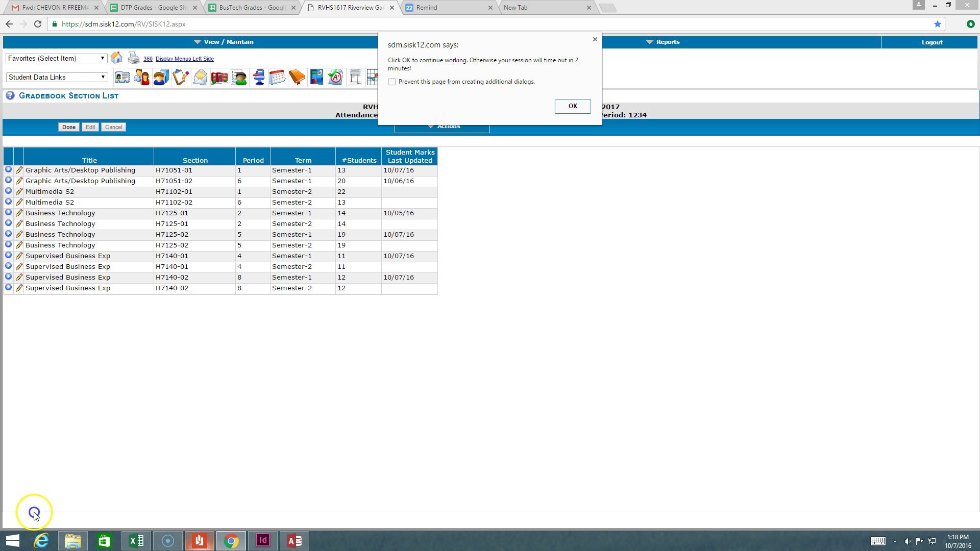Select blue circle beside Supervised Business Exp H7140-02 Semester-2

[8, 288]
